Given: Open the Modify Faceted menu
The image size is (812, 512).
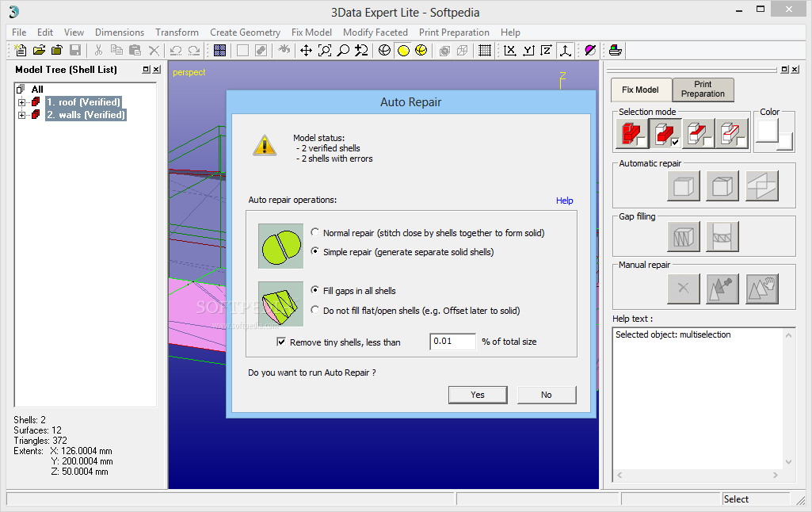Looking at the screenshot, I should pyautogui.click(x=376, y=32).
